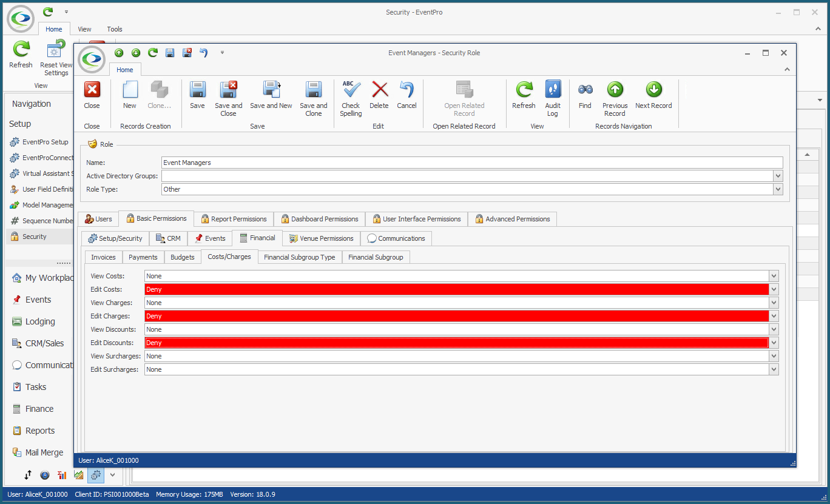Viewport: 830px width, 504px height.
Task: Expand navigation footer overflow chevron
Action: pos(112,475)
